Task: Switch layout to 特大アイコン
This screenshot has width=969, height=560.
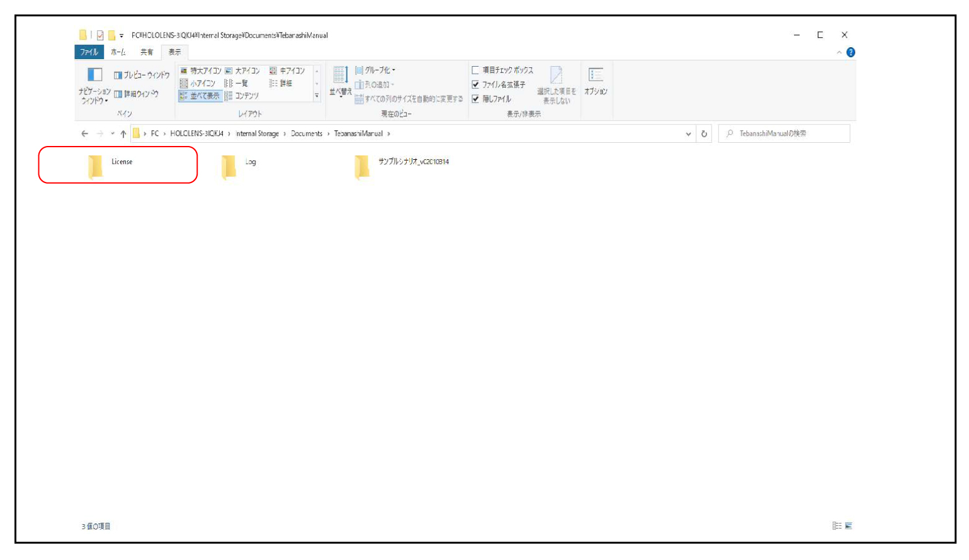Action: pyautogui.click(x=201, y=70)
